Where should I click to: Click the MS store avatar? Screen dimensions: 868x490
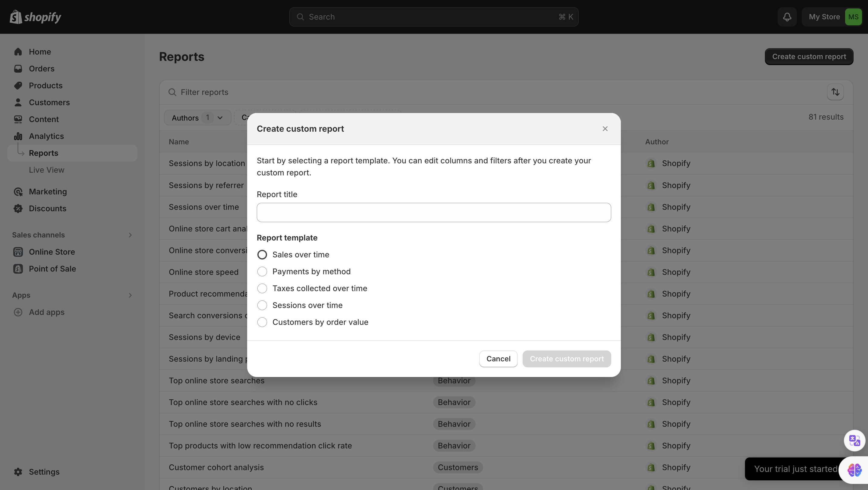pos(853,17)
